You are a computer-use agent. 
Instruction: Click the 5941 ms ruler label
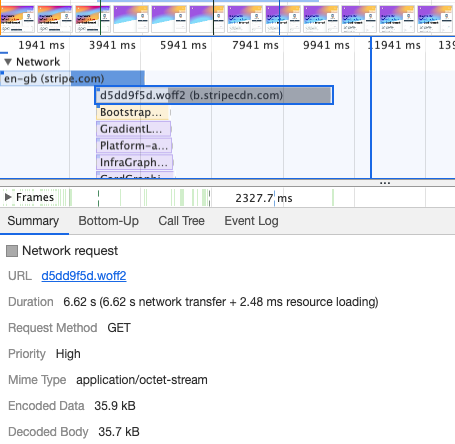[x=183, y=45]
